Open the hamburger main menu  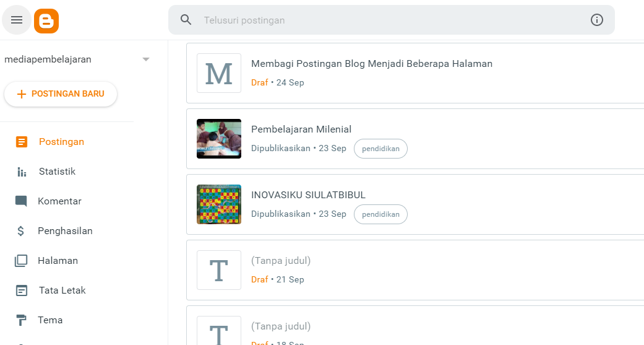[x=17, y=20]
